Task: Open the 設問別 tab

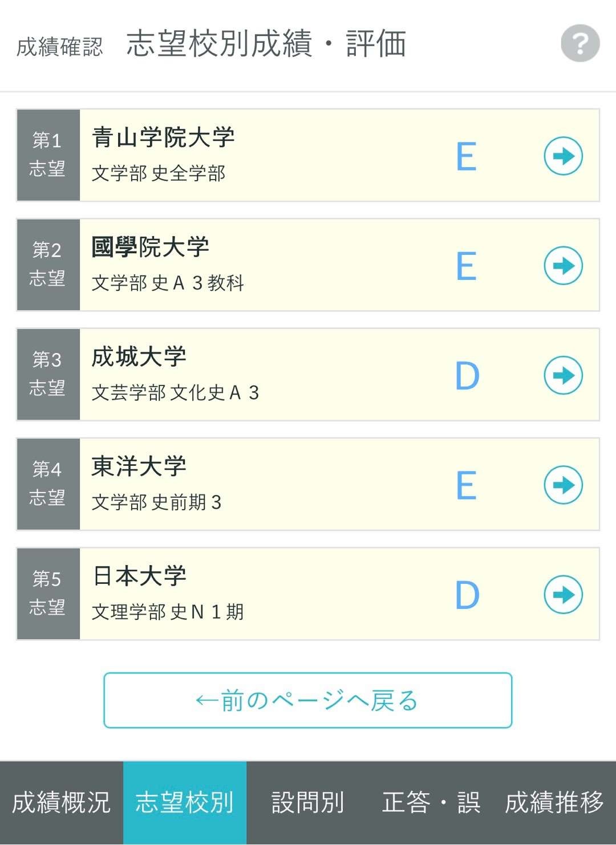Action: pyautogui.click(x=308, y=803)
